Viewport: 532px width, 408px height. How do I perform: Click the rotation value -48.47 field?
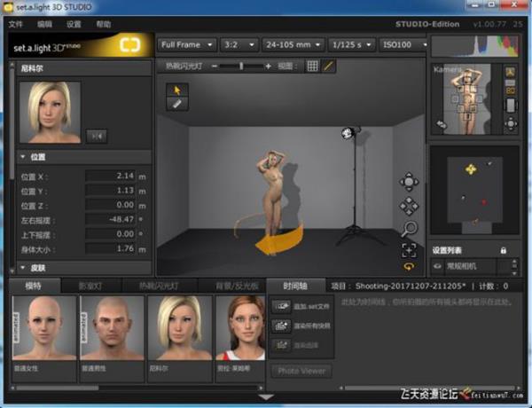click(111, 220)
